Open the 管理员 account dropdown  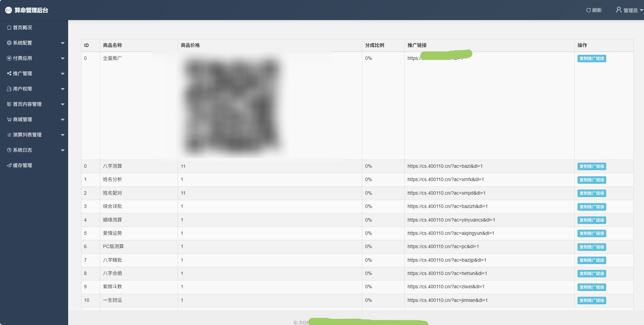tap(629, 10)
